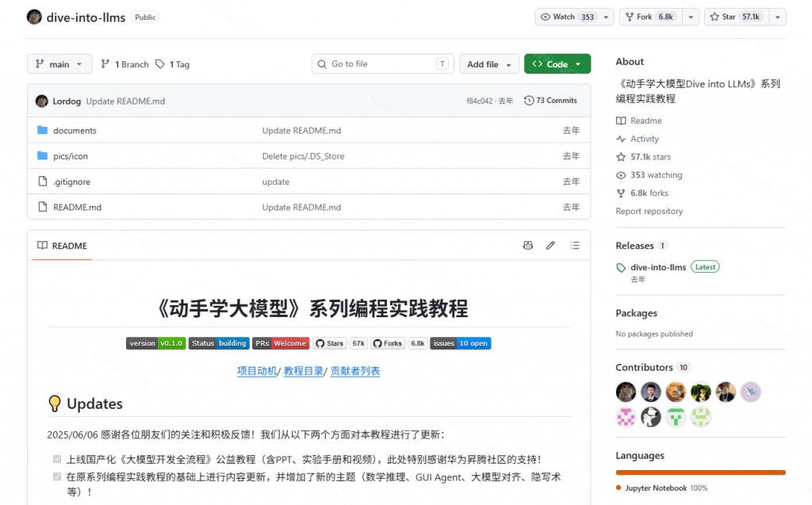Focus the Go to file search field
The height and width of the screenshot is (505, 812).
coord(383,63)
